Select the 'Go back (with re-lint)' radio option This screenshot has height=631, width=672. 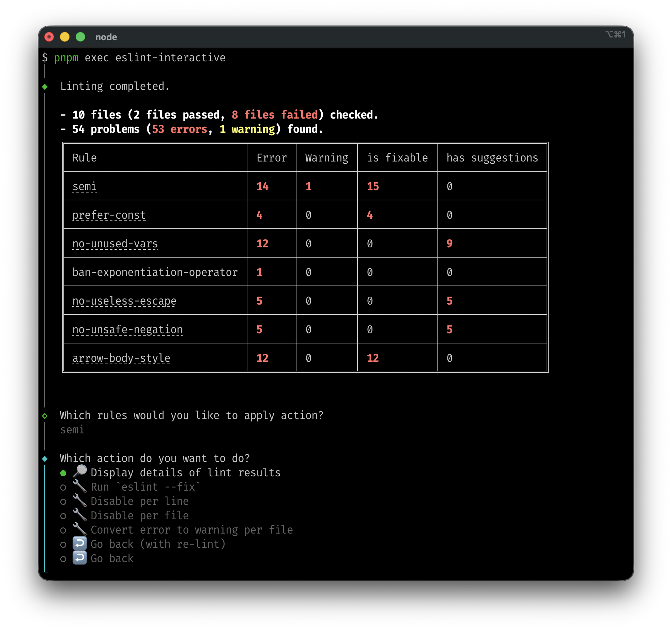coord(63,544)
